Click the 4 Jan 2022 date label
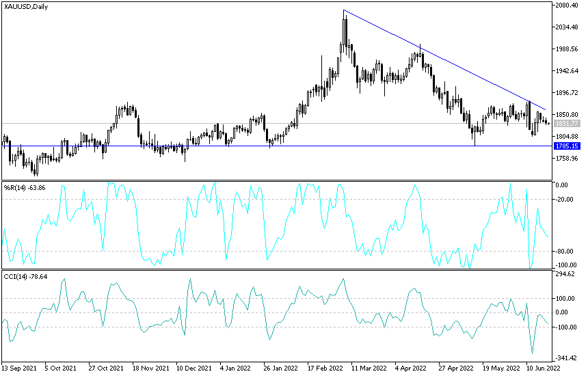Screen dimensions: 588x376 click(235, 368)
